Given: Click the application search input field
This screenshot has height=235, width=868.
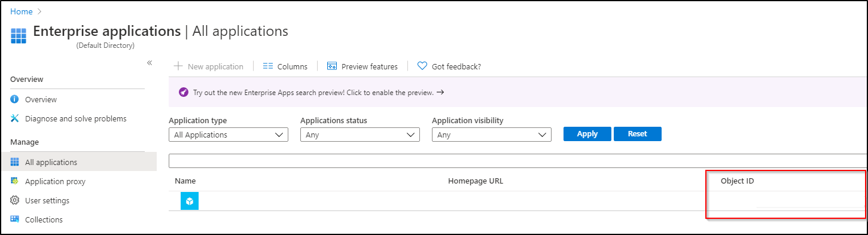Looking at the screenshot, I should point(518,161).
